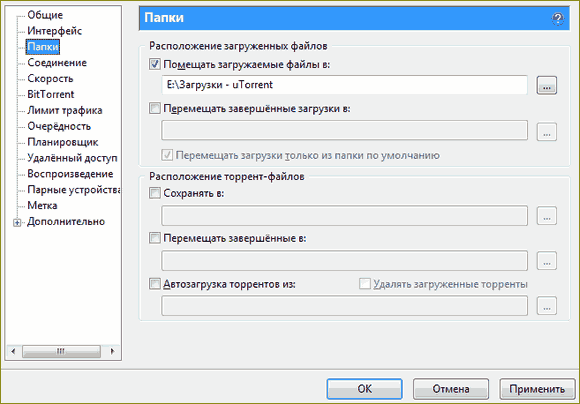Click the download folder path field

(x=344, y=85)
